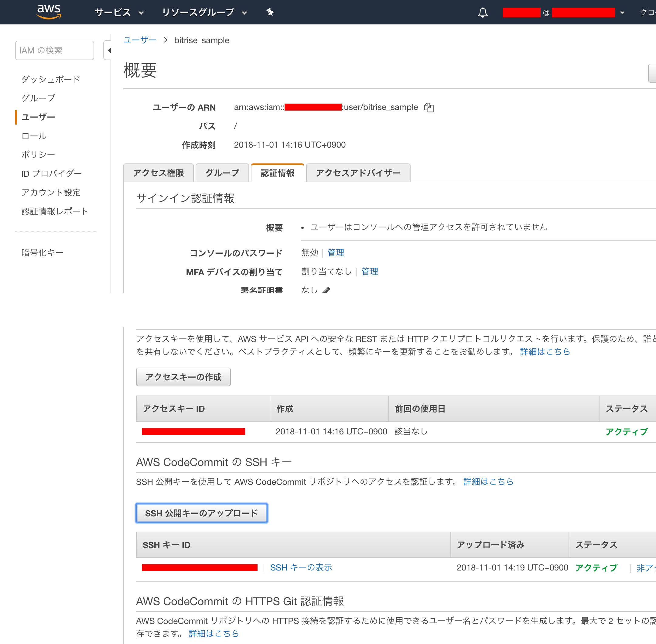
Task: Open 詳細はこちら link for access keys
Action: pyautogui.click(x=545, y=352)
